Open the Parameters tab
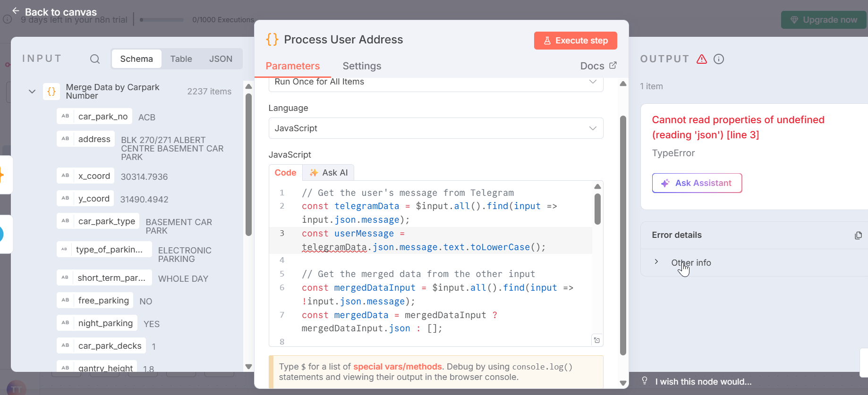Viewport: 868px width, 395px height. pyautogui.click(x=293, y=66)
